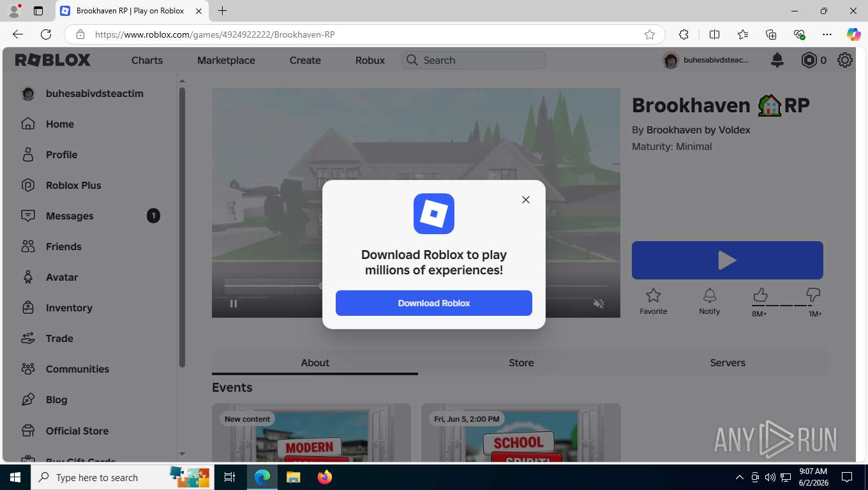Open a new browser tab

point(222,11)
